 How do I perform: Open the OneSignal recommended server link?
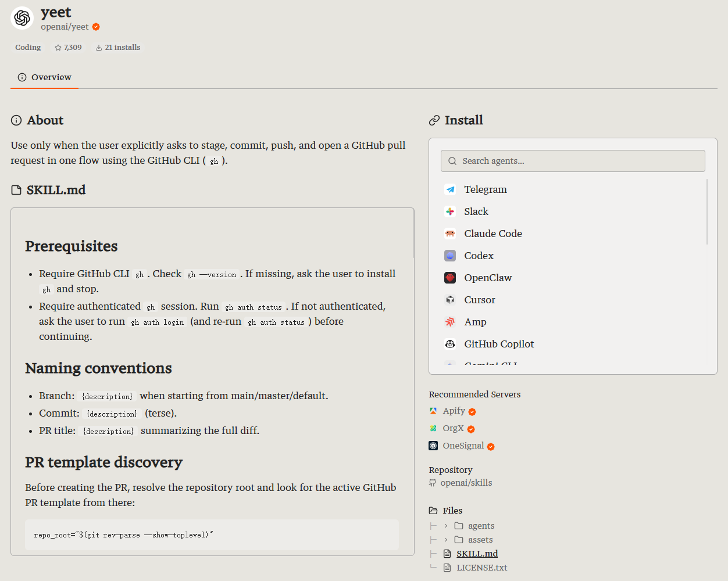tap(463, 446)
